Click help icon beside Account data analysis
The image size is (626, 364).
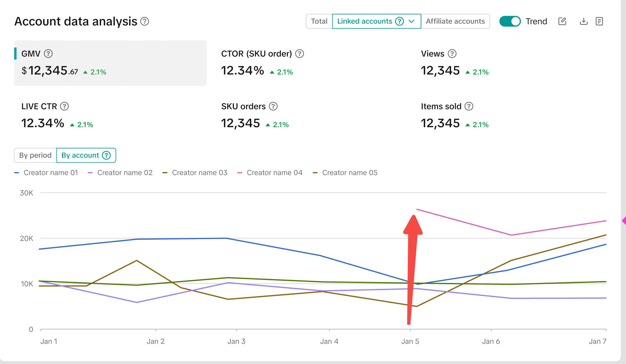(145, 21)
